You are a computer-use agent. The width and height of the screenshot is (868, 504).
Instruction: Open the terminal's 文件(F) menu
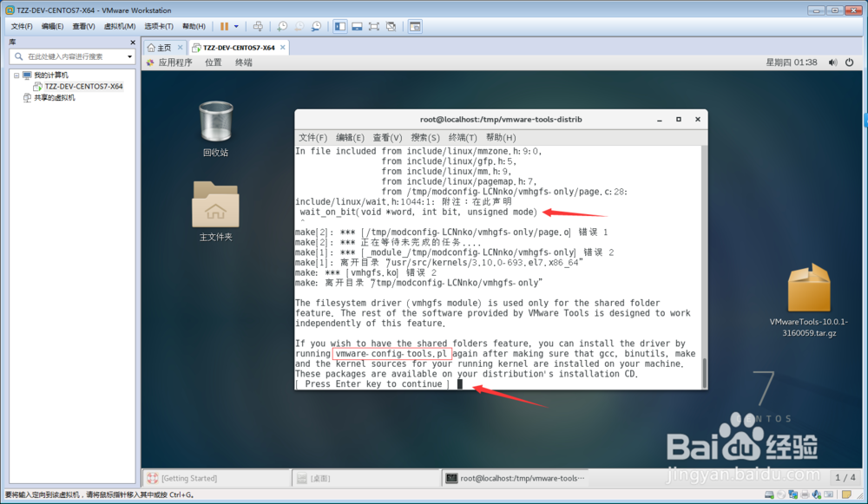click(x=312, y=137)
